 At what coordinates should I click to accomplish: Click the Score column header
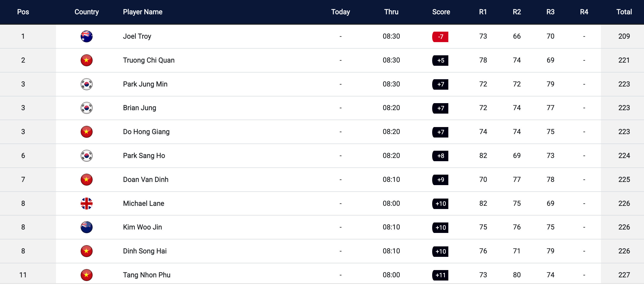[x=441, y=12]
